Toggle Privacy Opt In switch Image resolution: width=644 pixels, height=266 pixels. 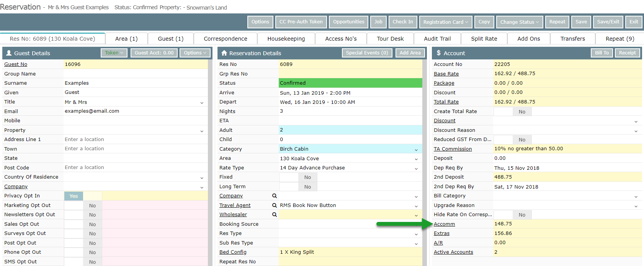83,196
